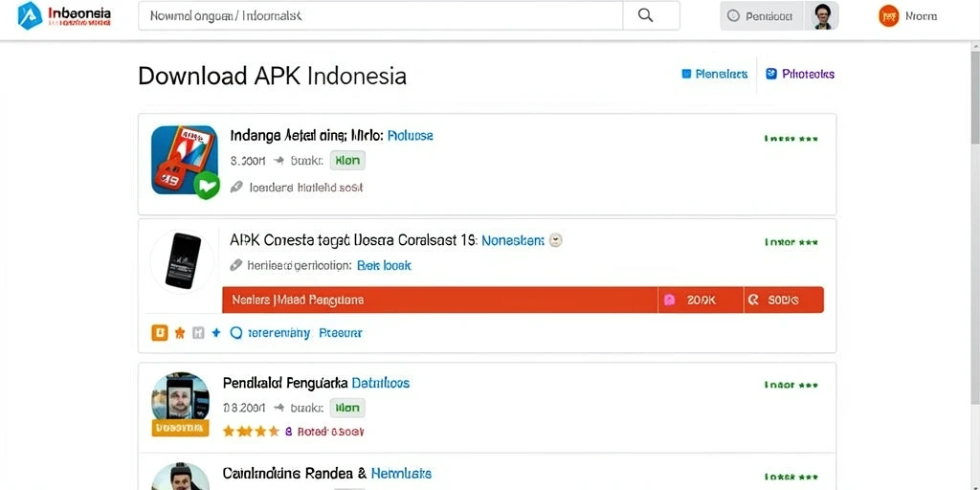Click the star rating in the Pendlalol listing
The width and height of the screenshot is (980, 490).
(252, 432)
